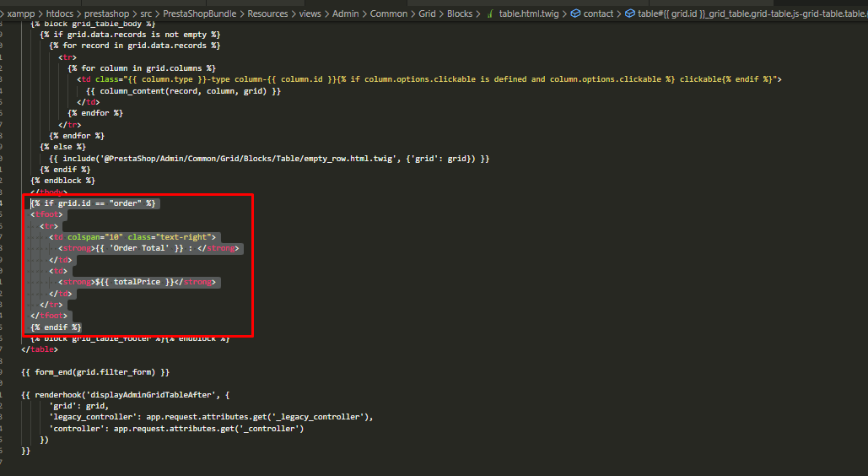
Task: Click the closing </table> tag line
Action: tap(40, 349)
